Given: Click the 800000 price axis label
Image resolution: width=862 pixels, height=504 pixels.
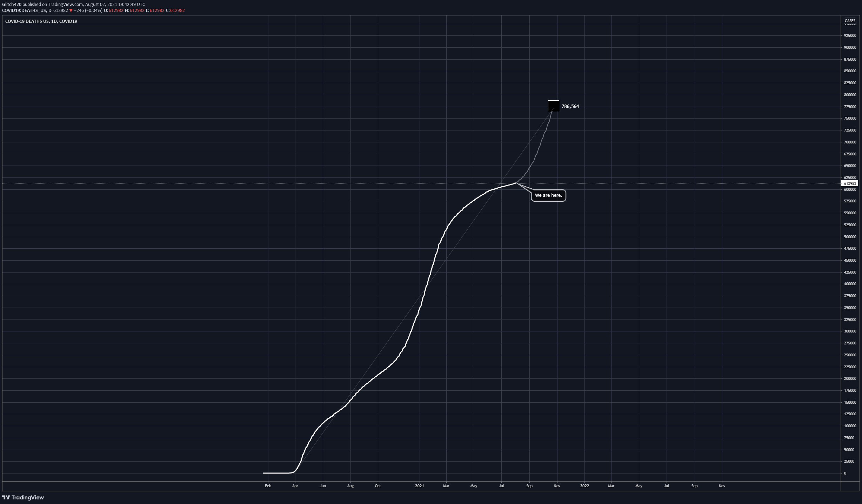Looking at the screenshot, I should 850,95.
